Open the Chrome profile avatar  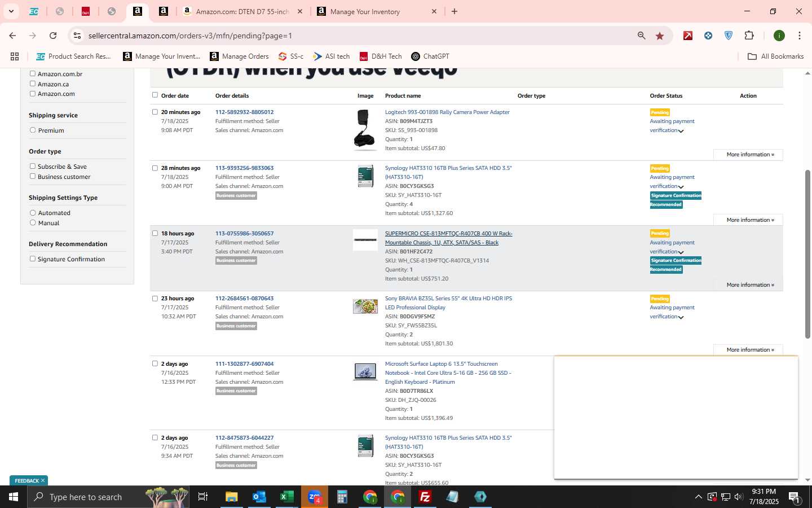(x=779, y=36)
